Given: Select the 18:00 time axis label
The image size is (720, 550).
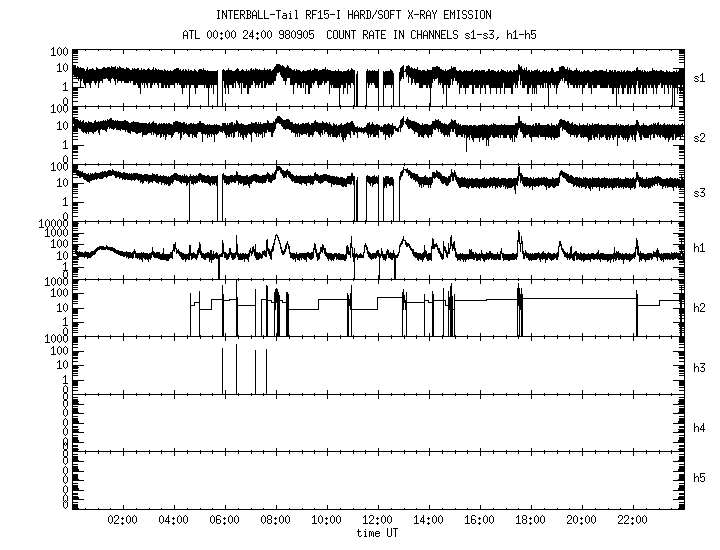Looking at the screenshot, I should coord(530,520).
